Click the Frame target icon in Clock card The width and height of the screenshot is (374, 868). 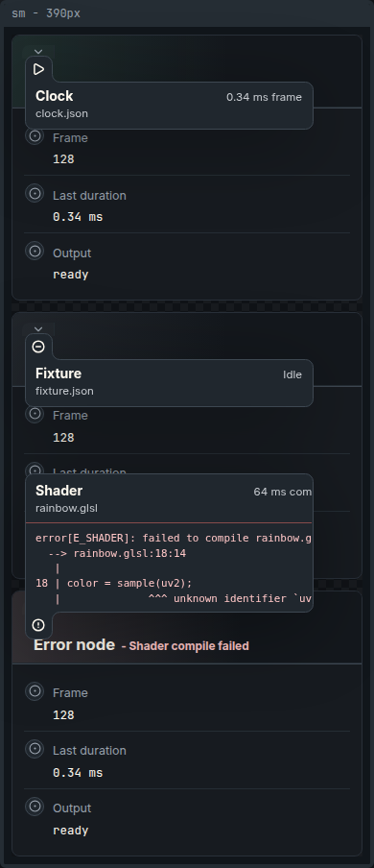click(35, 135)
